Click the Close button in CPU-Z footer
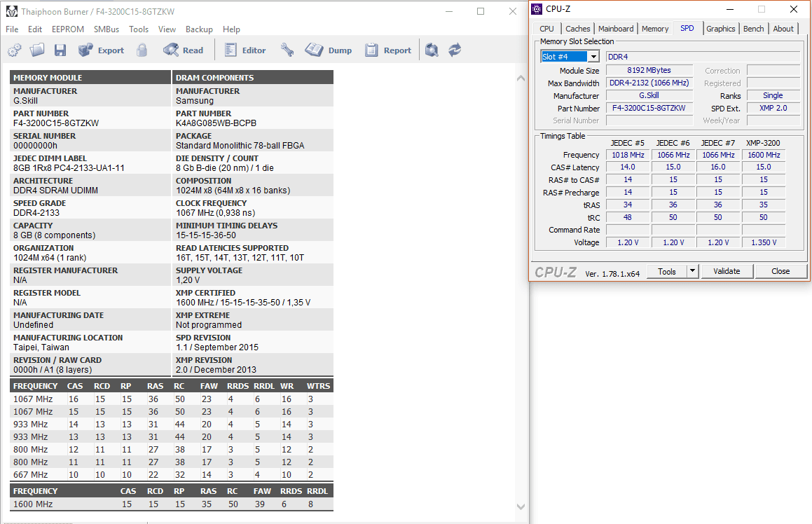Viewport: 812px width, 524px height. (x=780, y=271)
